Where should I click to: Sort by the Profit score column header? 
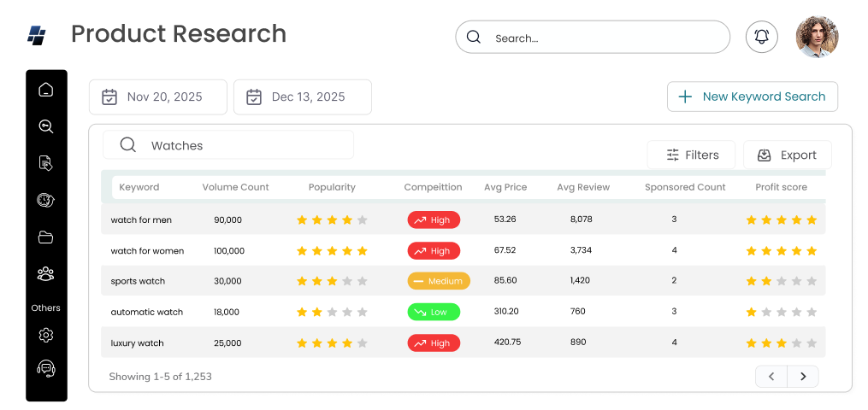click(x=781, y=187)
